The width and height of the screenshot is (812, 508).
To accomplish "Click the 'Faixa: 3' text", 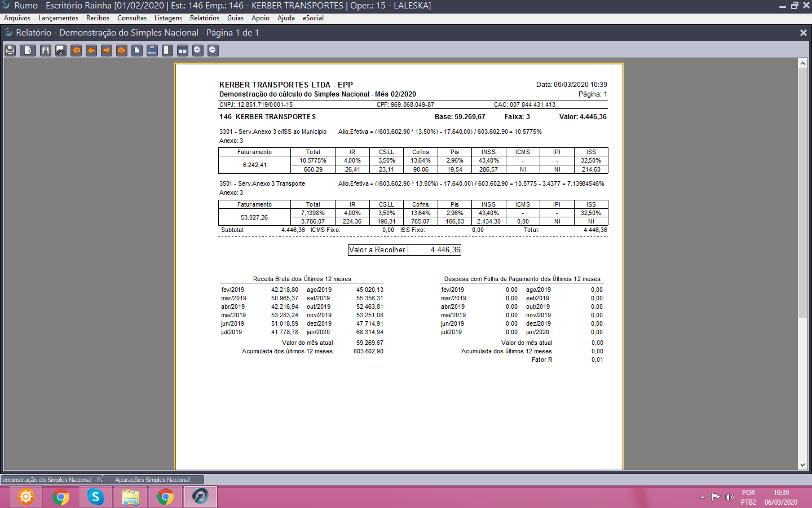I will 517,117.
